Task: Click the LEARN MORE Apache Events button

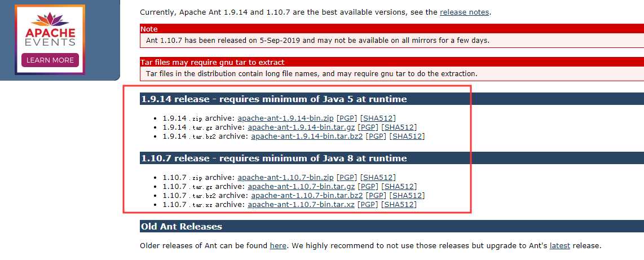Action: [x=50, y=60]
